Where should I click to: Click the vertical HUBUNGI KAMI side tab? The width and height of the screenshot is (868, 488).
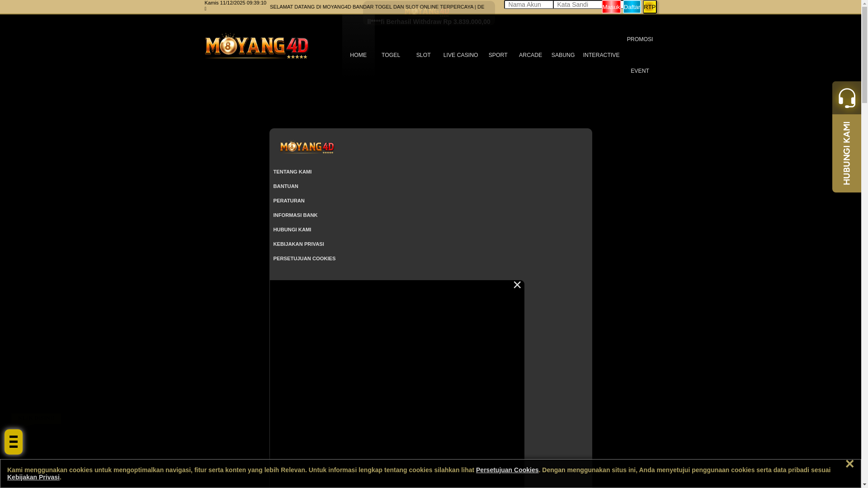(847, 153)
